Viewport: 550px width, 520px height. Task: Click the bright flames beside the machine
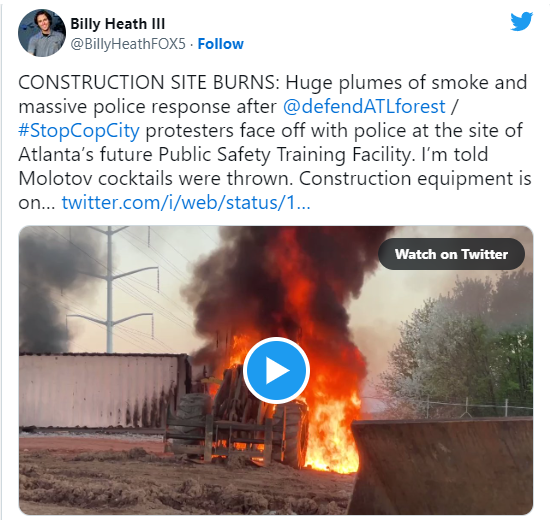pos(333,432)
